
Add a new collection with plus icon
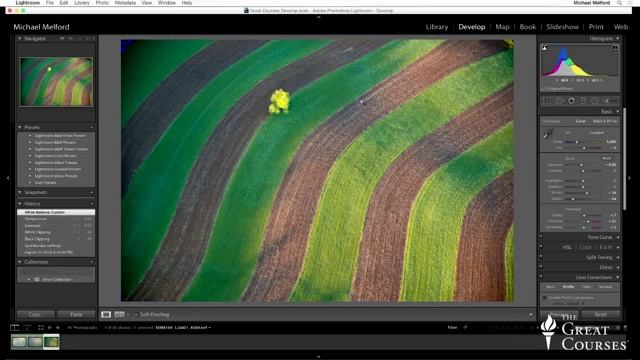coord(92,262)
